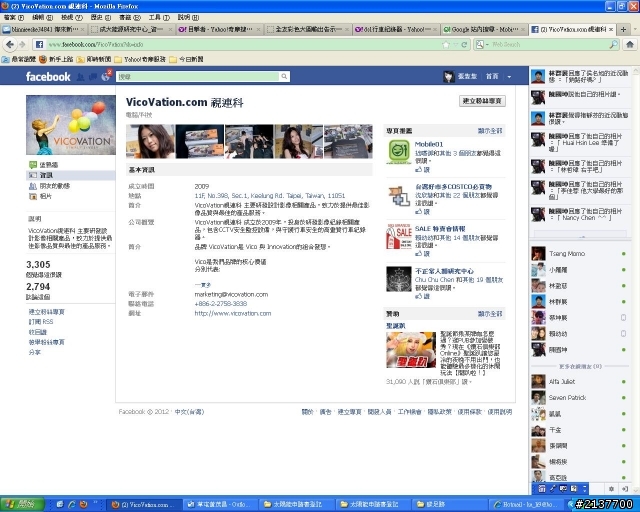The height and width of the screenshot is (512, 640).
Task: Click the Share link in left sidebar
Action: click(35, 352)
